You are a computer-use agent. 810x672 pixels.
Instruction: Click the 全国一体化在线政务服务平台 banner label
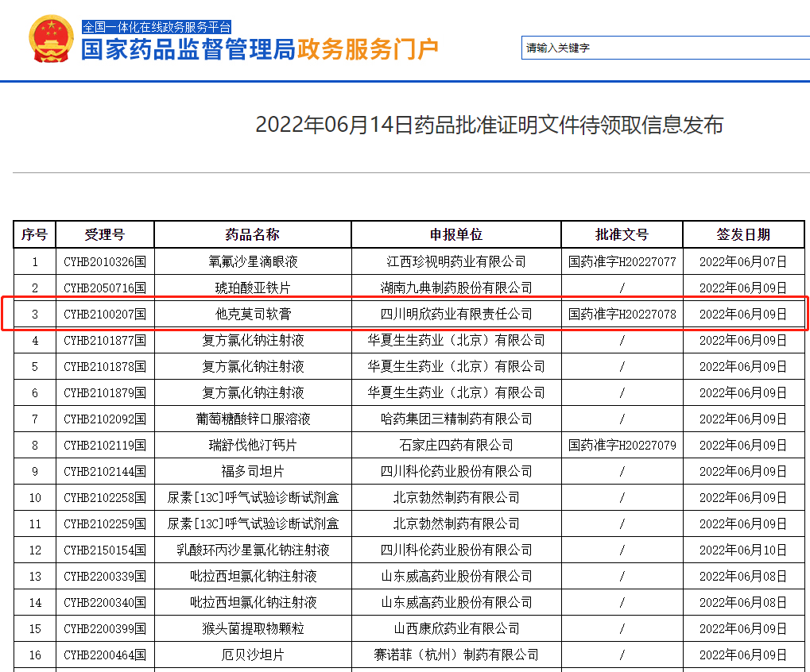pos(157,27)
